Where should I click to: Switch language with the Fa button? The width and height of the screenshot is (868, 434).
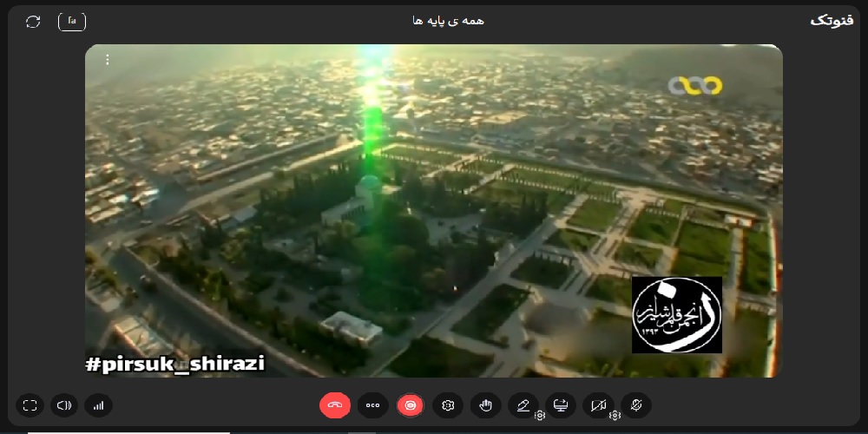pos(72,22)
